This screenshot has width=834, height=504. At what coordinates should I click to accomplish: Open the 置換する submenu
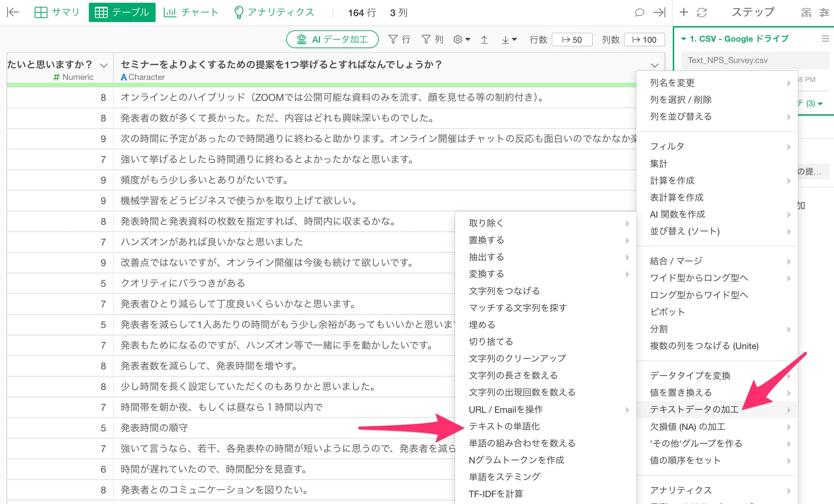tap(546, 240)
